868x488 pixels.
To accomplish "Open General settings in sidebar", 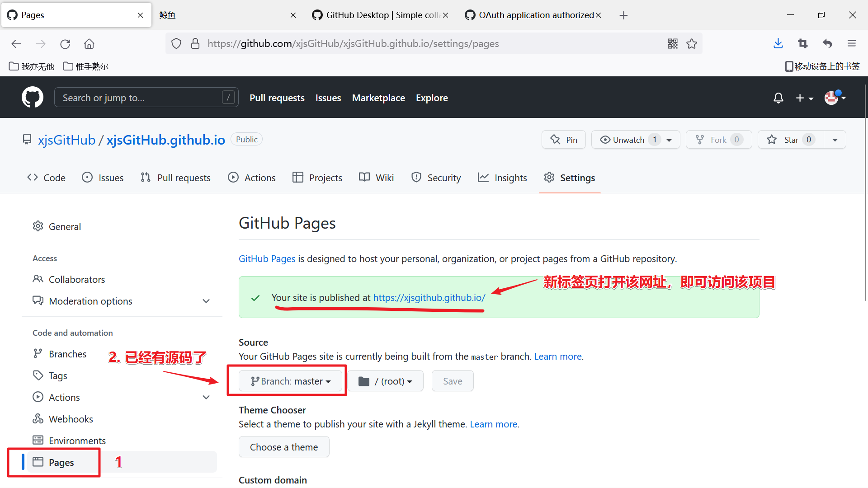I will click(122, 226).
